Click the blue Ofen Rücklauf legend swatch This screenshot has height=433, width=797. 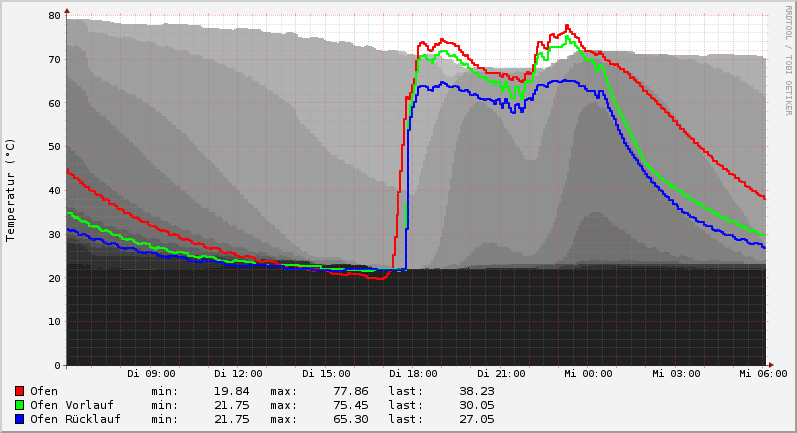coord(19,419)
